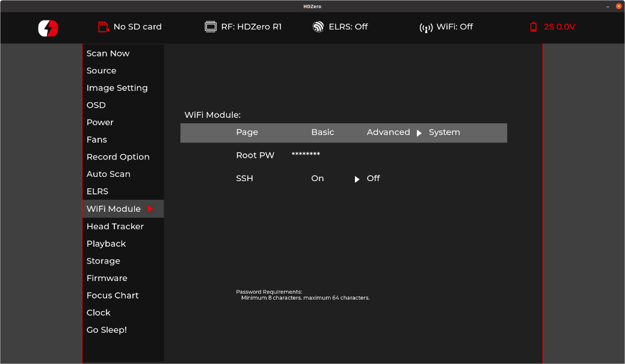Open the Scan Now menu item
This screenshot has width=625, height=364.
pos(108,54)
